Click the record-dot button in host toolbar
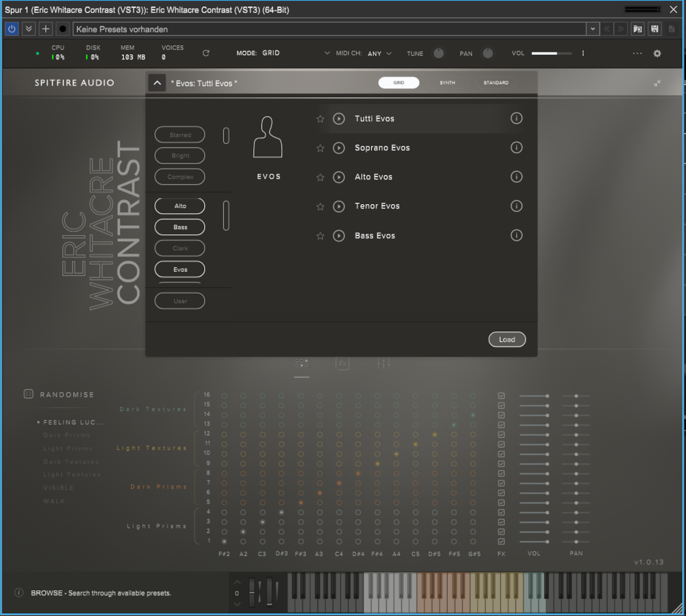 coord(63,29)
